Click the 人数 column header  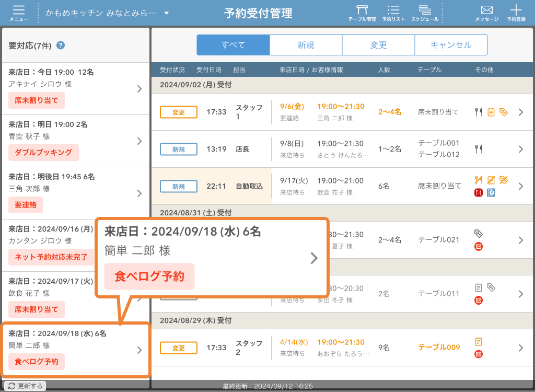click(x=384, y=70)
